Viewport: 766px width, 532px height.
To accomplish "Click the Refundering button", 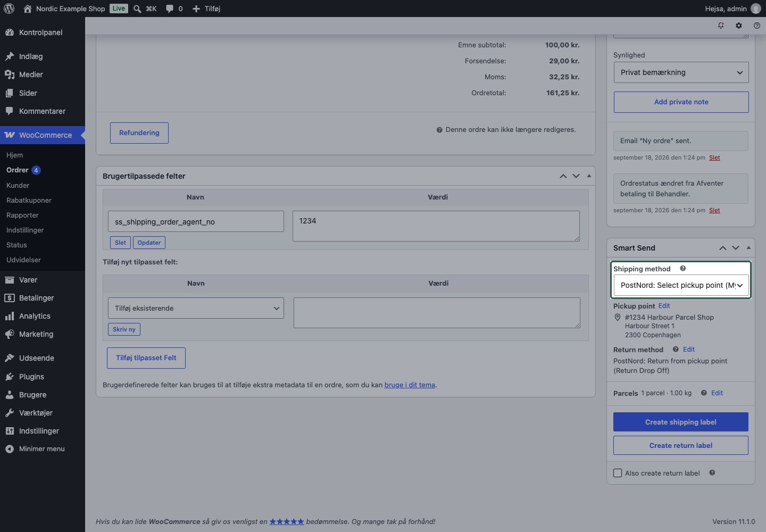I will (x=139, y=133).
